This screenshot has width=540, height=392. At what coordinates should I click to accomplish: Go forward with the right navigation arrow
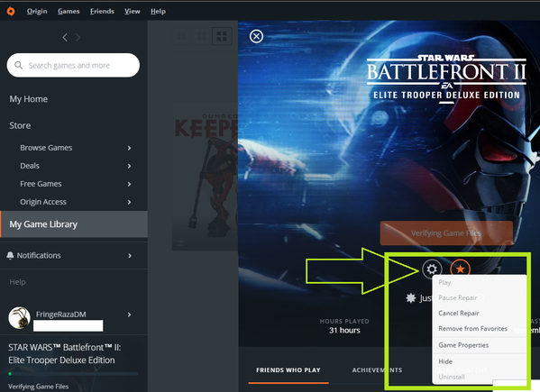(78, 37)
